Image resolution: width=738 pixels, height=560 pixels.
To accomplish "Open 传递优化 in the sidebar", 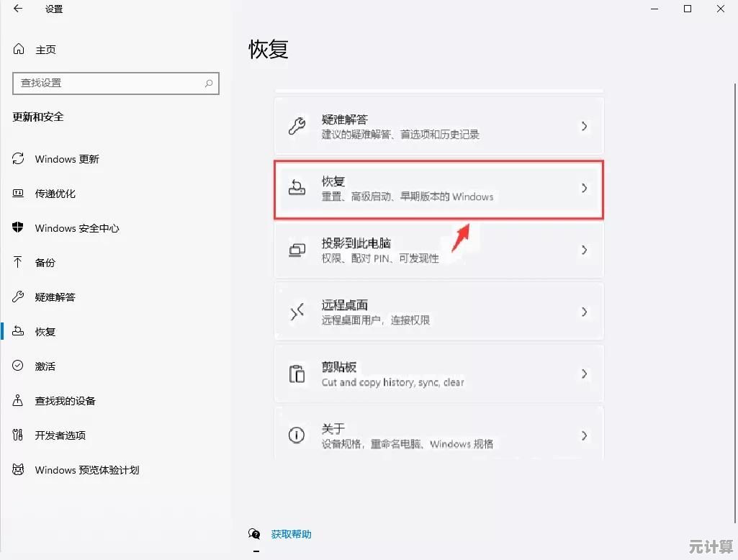I will coord(55,194).
